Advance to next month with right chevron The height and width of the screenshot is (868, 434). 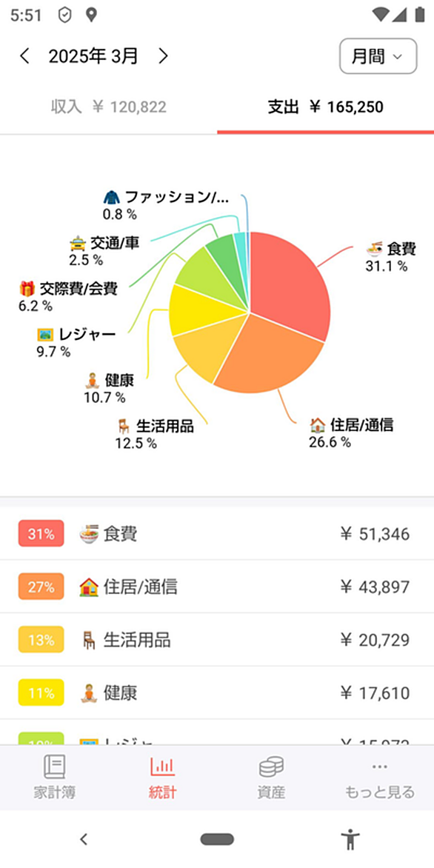point(163,56)
